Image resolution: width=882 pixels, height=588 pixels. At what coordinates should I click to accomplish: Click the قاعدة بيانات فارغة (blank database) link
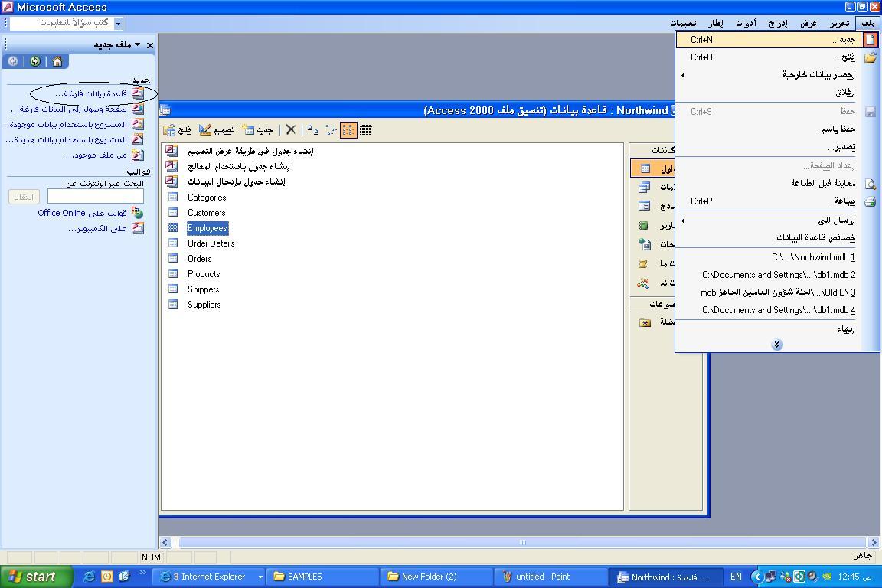tap(90, 93)
